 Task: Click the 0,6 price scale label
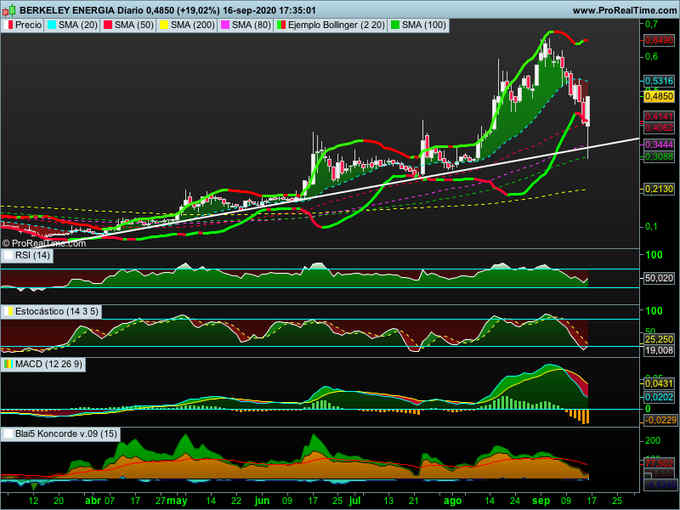coord(651,56)
